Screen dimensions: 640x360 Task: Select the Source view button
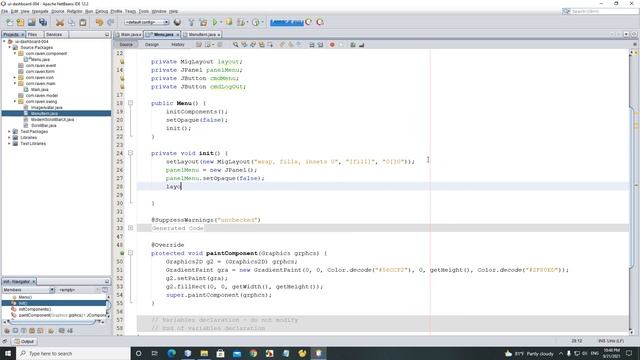tap(126, 44)
